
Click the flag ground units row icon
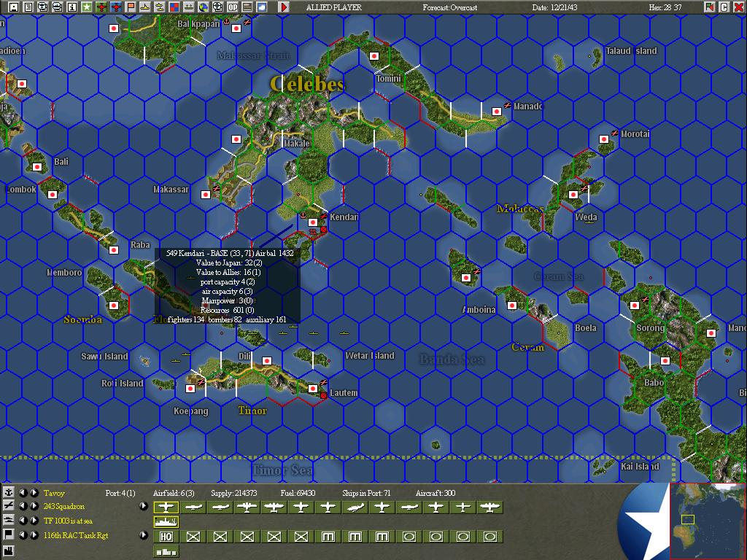pyautogui.click(x=9, y=534)
